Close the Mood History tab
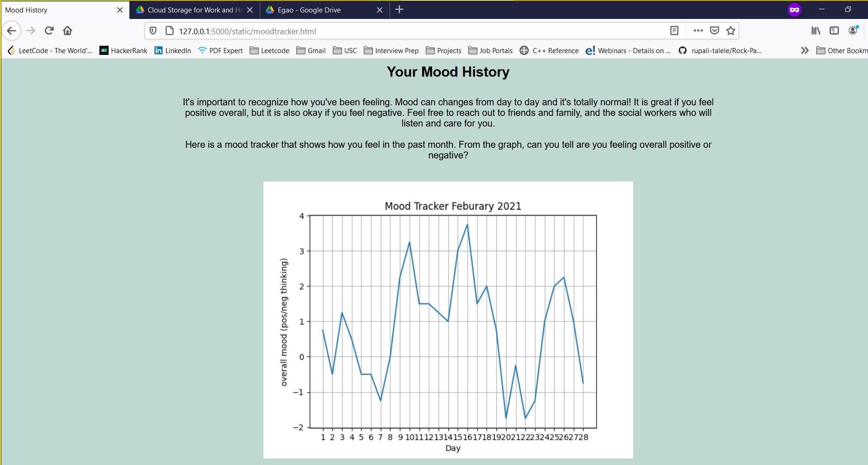This screenshot has height=465, width=868. point(120,10)
